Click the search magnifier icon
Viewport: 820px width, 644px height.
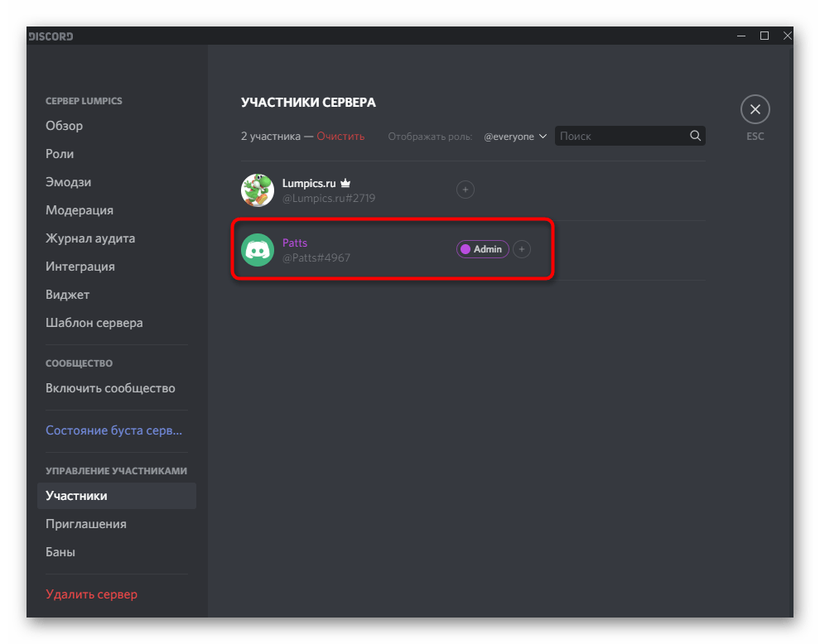click(x=696, y=136)
